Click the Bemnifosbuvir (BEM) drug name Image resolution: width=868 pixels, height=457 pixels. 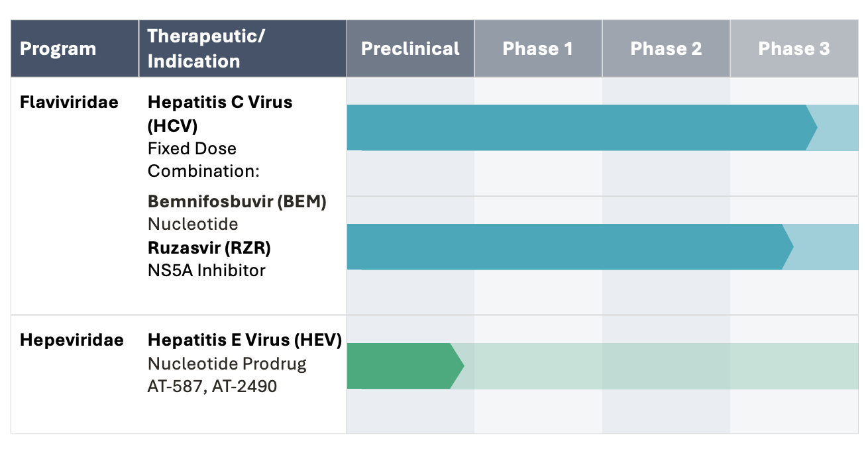(x=237, y=202)
